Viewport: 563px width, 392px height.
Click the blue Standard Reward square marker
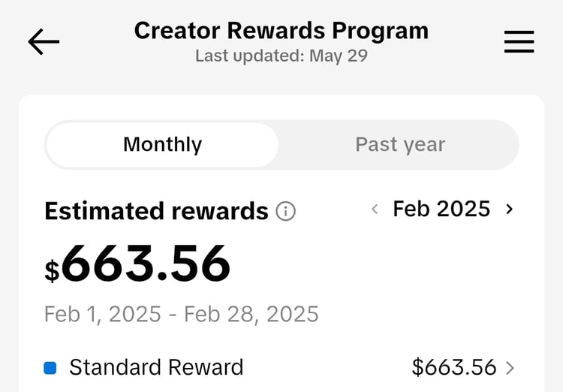[x=50, y=368]
